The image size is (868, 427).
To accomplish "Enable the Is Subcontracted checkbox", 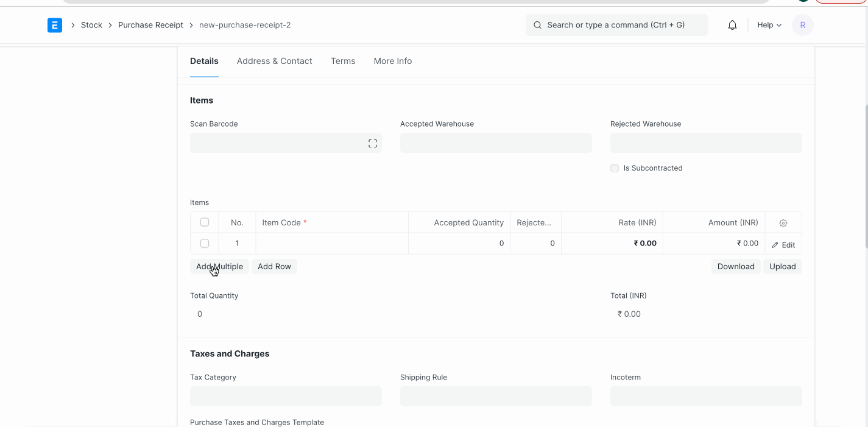I will (x=615, y=168).
